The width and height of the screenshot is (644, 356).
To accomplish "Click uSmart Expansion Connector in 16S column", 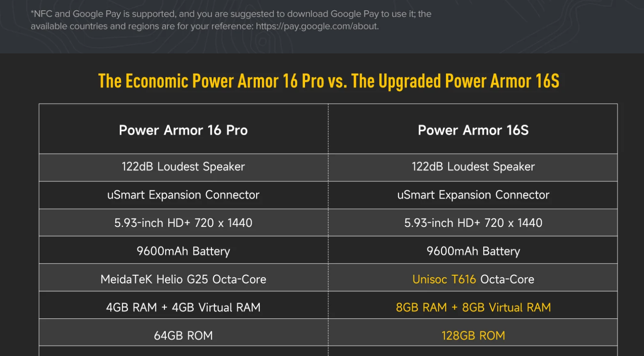I will click(473, 195).
